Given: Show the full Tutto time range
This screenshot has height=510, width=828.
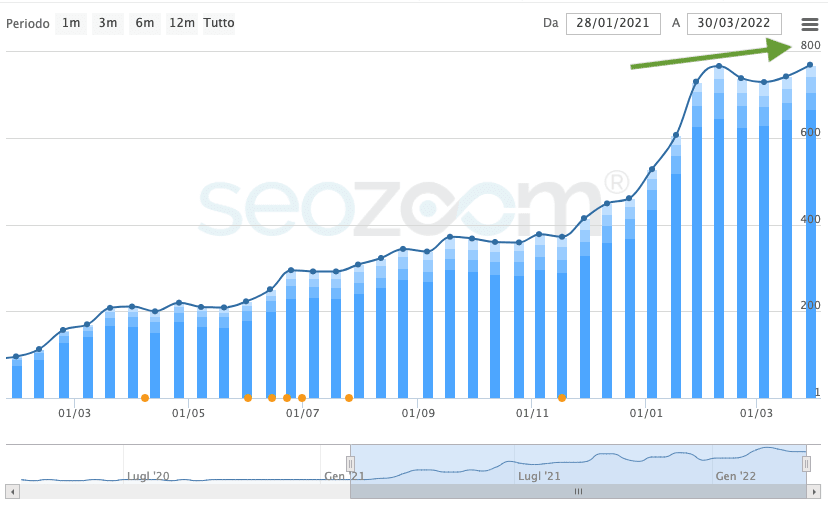Looking at the screenshot, I should point(219,23).
